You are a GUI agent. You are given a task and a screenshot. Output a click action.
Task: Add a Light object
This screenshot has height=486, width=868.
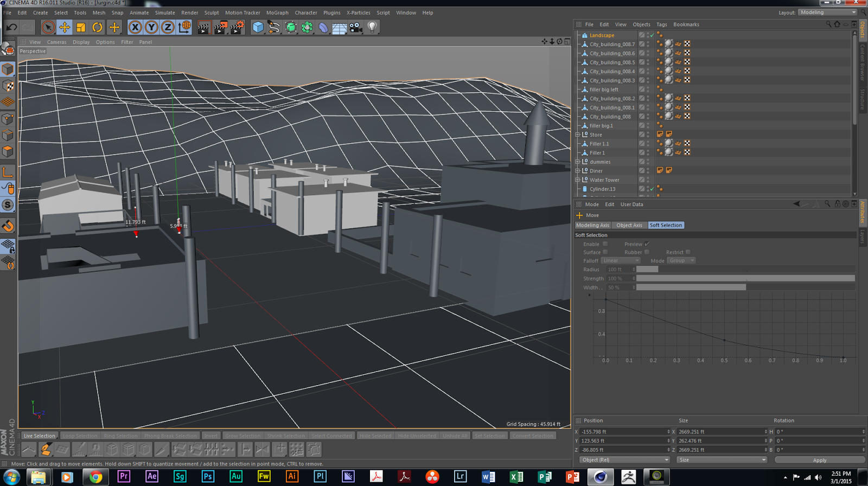(372, 27)
